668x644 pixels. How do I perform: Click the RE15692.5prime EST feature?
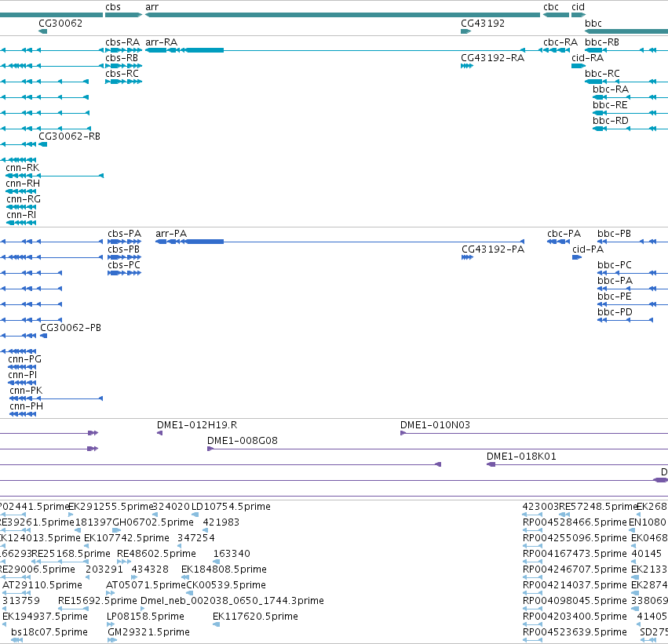[73, 609]
